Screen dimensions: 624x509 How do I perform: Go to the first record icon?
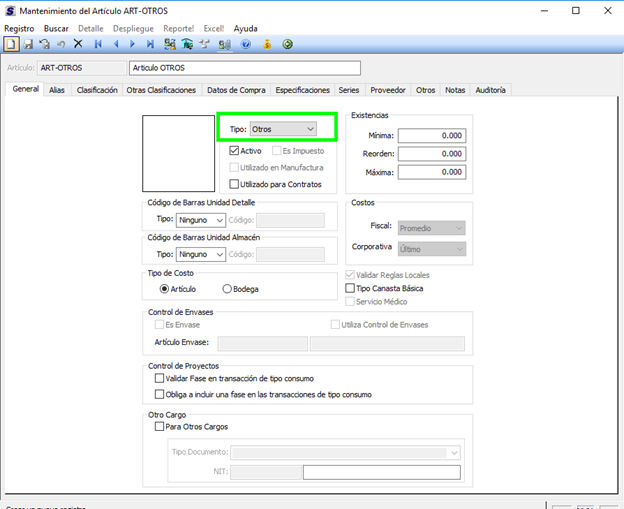[98, 44]
